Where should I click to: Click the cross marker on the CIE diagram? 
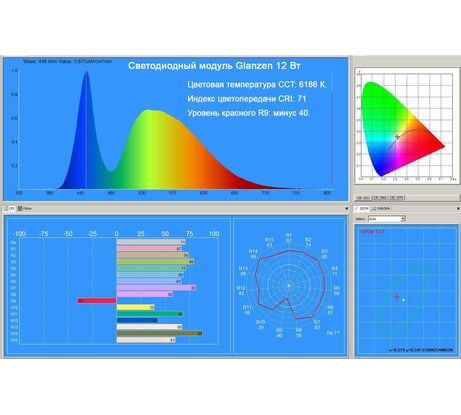coord(397,137)
